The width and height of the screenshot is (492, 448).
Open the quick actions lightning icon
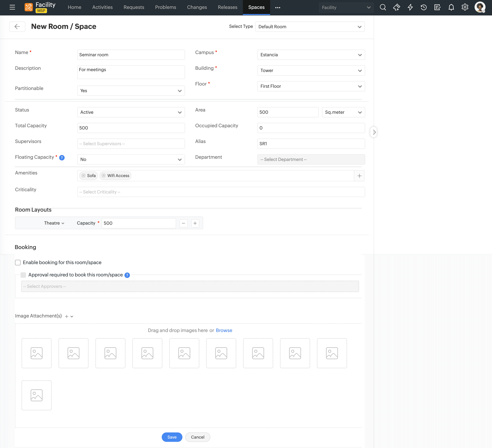coord(410,7)
